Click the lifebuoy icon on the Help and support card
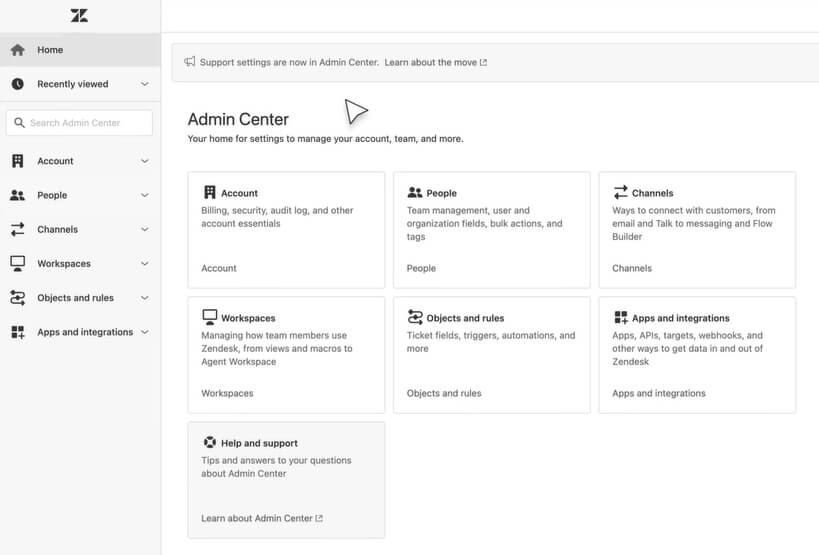Image resolution: width=819 pixels, height=555 pixels. pyautogui.click(x=209, y=442)
